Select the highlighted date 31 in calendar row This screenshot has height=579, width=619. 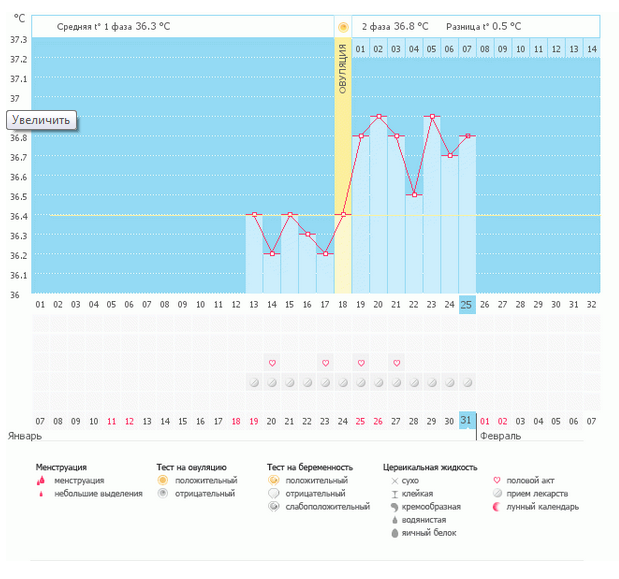tap(468, 422)
